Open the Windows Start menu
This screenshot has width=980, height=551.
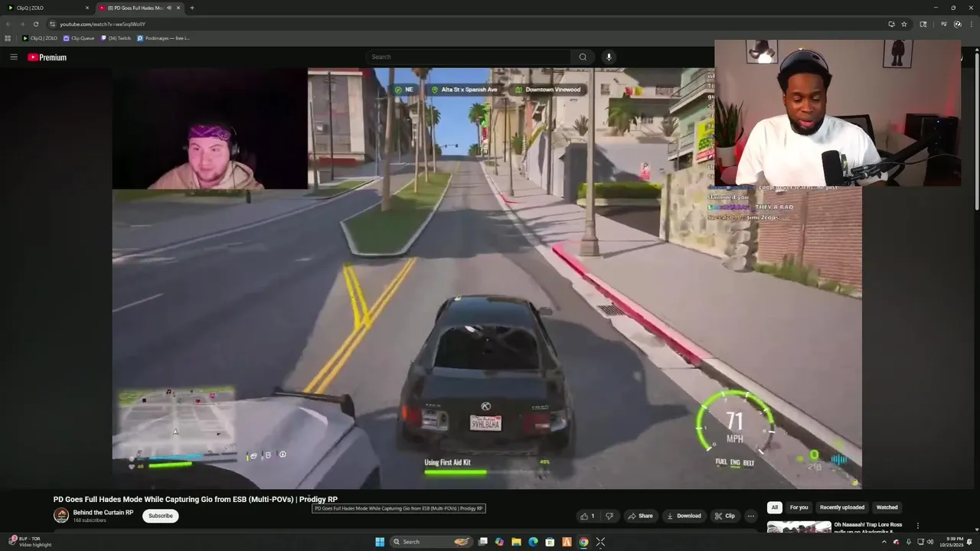click(380, 542)
